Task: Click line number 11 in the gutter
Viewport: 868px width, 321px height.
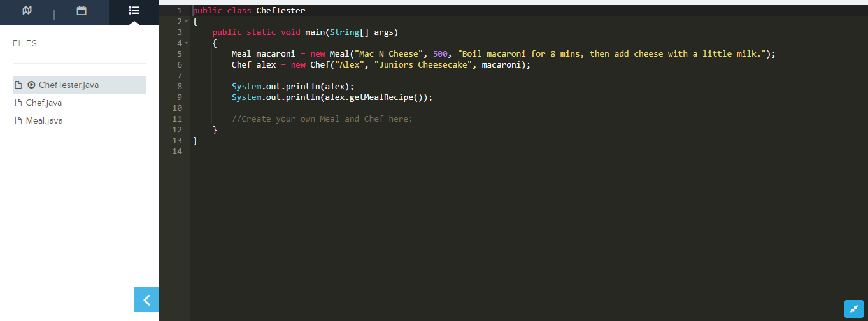Action: click(x=178, y=119)
